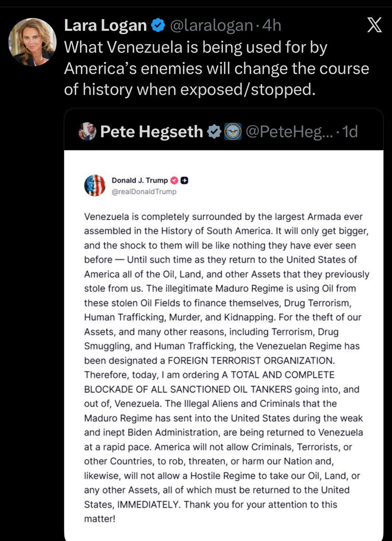The height and width of the screenshot is (541, 392).
Task: Open the 1d timestamp on the quoted post
Action: click(x=350, y=132)
